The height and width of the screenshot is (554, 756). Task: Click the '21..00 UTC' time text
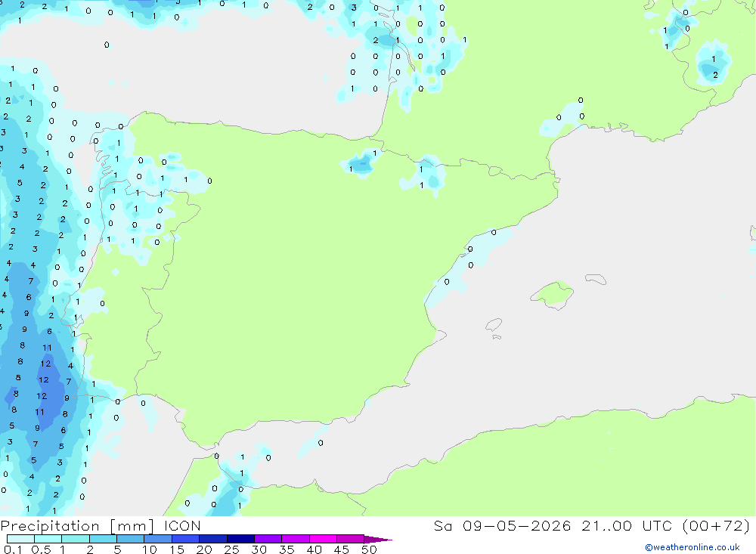(627, 526)
